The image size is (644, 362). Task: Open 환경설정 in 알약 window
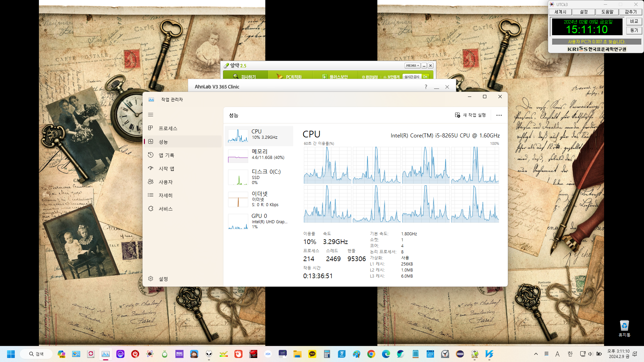[x=370, y=77]
